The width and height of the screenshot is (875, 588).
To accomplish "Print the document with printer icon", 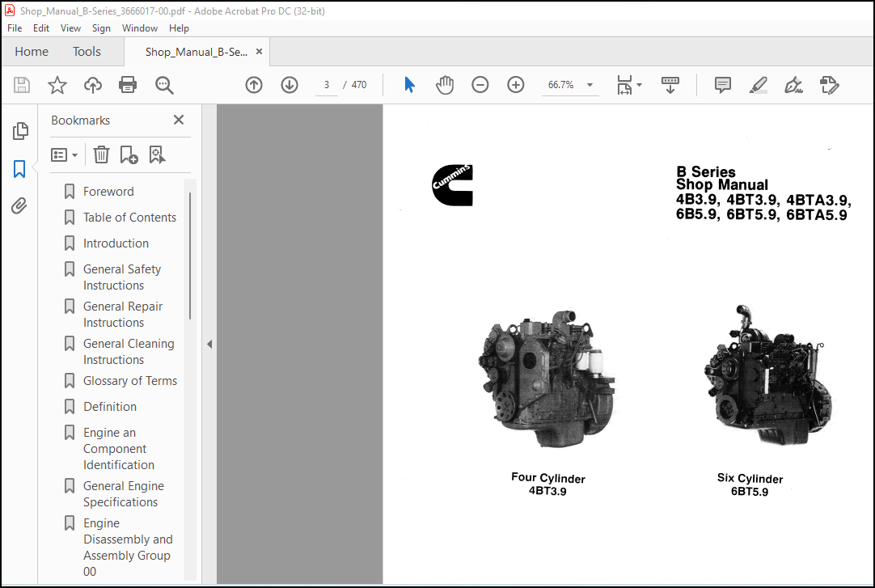I will pos(128,85).
